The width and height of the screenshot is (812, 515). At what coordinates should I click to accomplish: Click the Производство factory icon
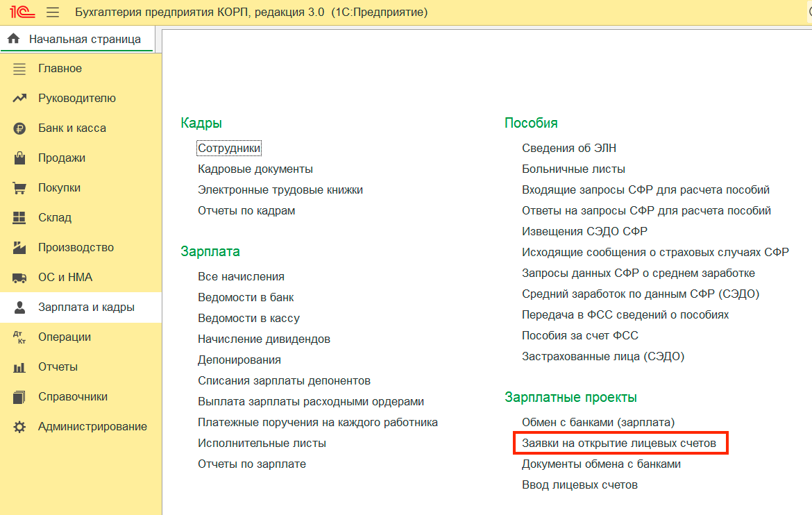19,248
